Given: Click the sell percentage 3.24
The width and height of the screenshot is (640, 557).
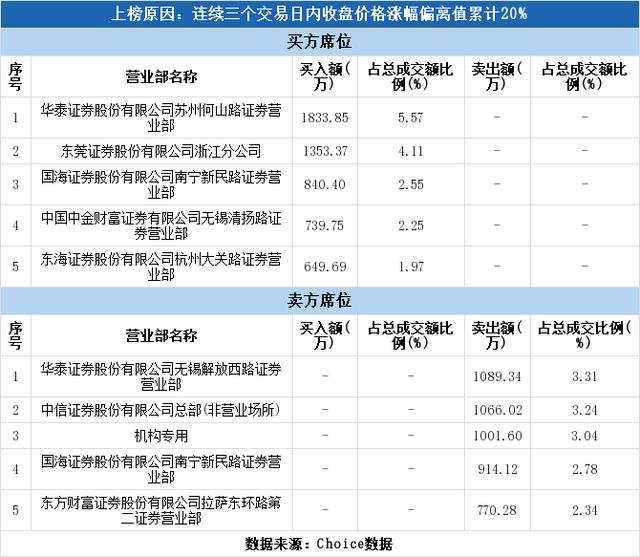Looking at the screenshot, I should (x=584, y=410).
